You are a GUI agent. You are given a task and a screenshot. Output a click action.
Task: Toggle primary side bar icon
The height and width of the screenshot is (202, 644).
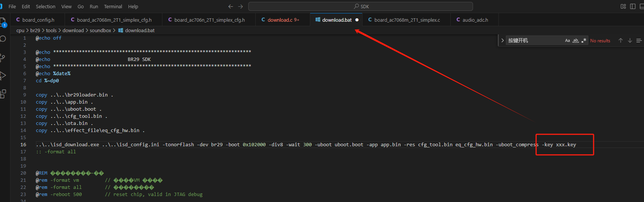tap(633, 6)
